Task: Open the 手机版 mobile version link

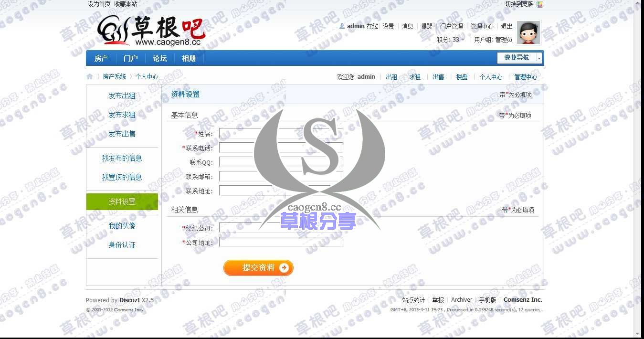Action: (x=487, y=299)
